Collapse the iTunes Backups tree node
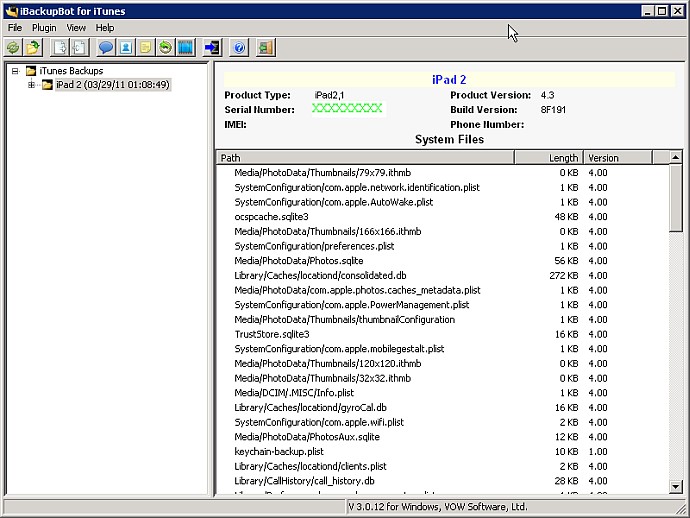The image size is (690, 518). point(15,71)
